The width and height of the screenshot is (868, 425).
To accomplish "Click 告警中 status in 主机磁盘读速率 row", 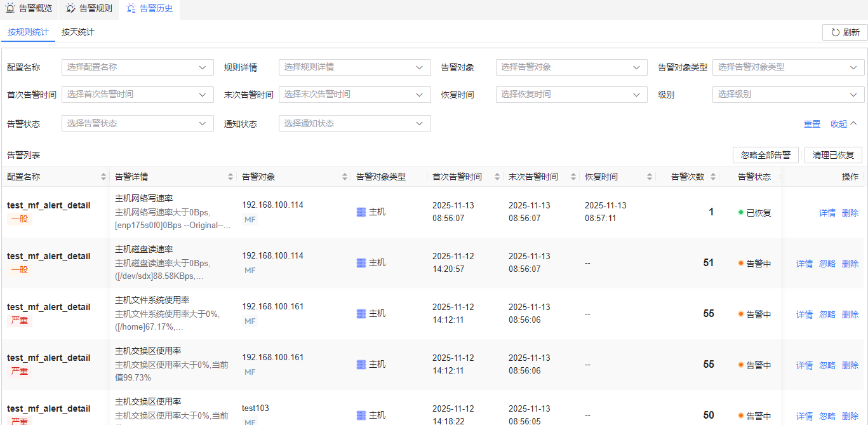I will [755, 264].
